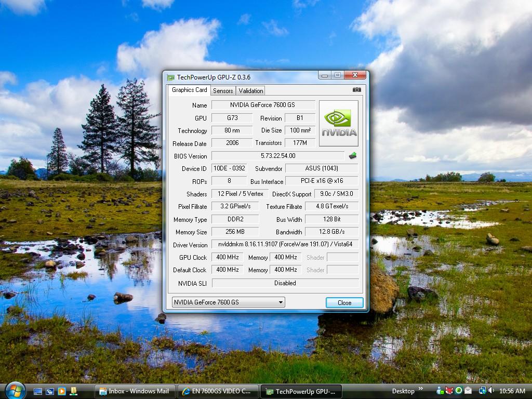Click the Texture Fillrate field 4.8 GTexel/s
Viewport: 532px width, 399px height.
pyautogui.click(x=332, y=206)
